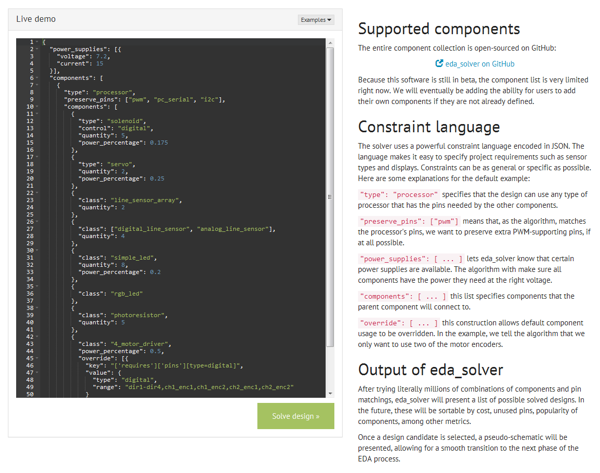Image resolution: width=600 pixels, height=473 pixels.
Task: Click the "class": "simple_led" code line
Action: pos(117,258)
